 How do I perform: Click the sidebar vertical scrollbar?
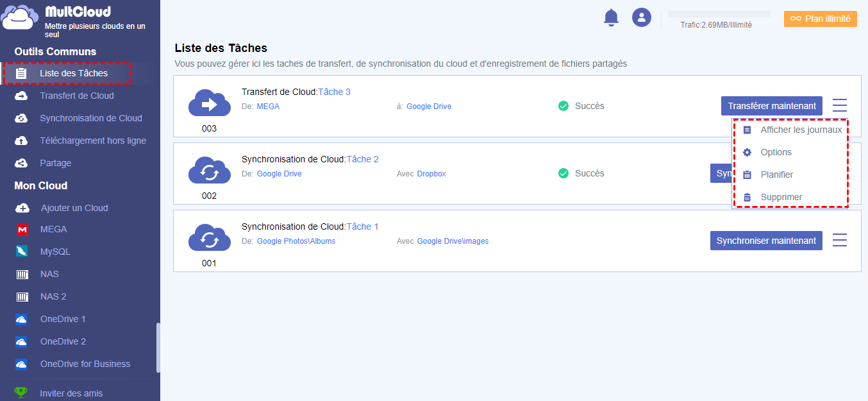point(158,346)
